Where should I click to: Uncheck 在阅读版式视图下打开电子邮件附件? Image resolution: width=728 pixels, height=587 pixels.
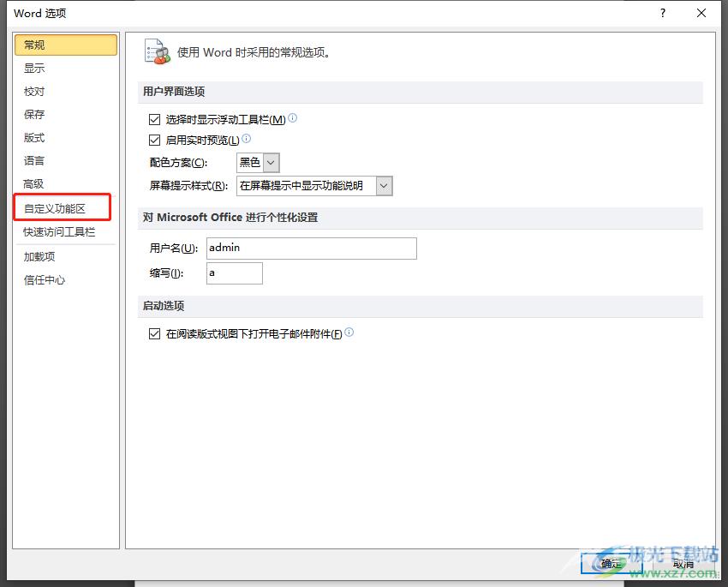coord(155,334)
